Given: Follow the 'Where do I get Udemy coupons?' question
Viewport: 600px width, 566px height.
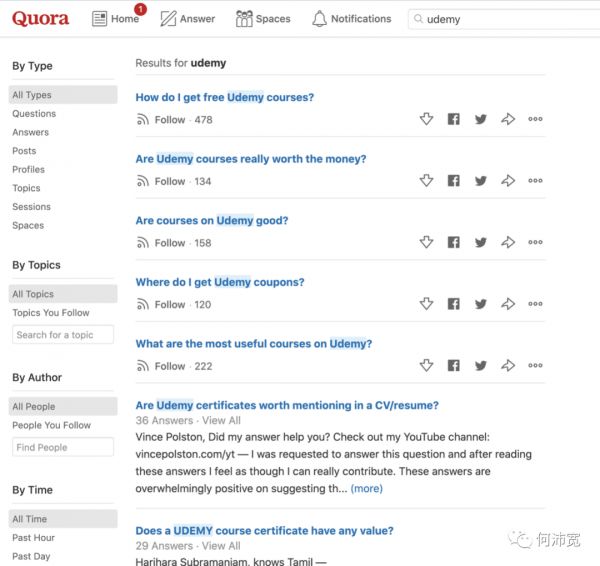Looking at the screenshot, I should click(x=161, y=305).
